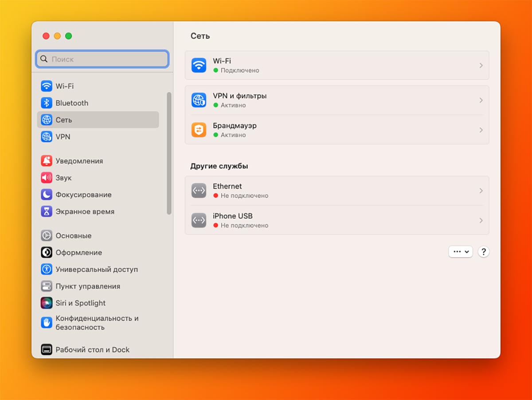This screenshot has width=532, height=400.
Task: Open the iPhone USB service row
Action: tap(336, 220)
